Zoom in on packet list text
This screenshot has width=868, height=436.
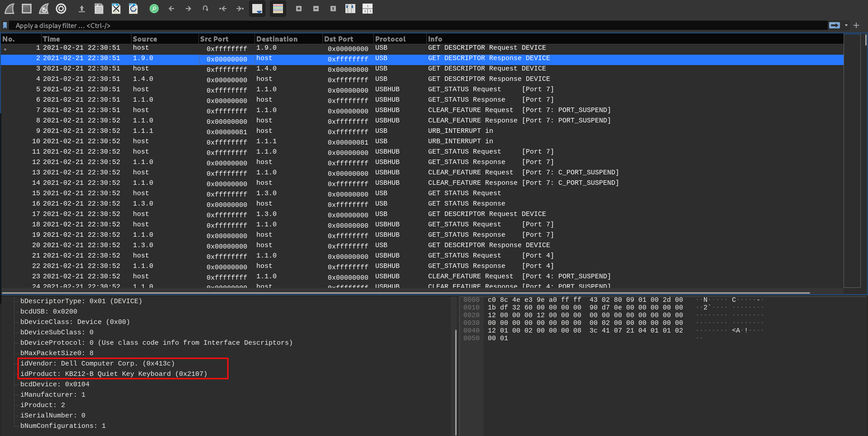click(299, 9)
